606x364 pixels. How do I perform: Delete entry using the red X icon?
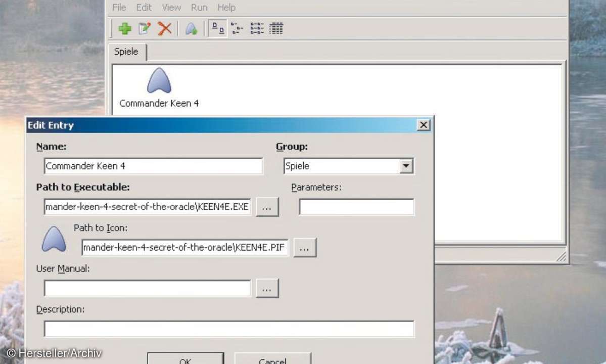coord(165,29)
